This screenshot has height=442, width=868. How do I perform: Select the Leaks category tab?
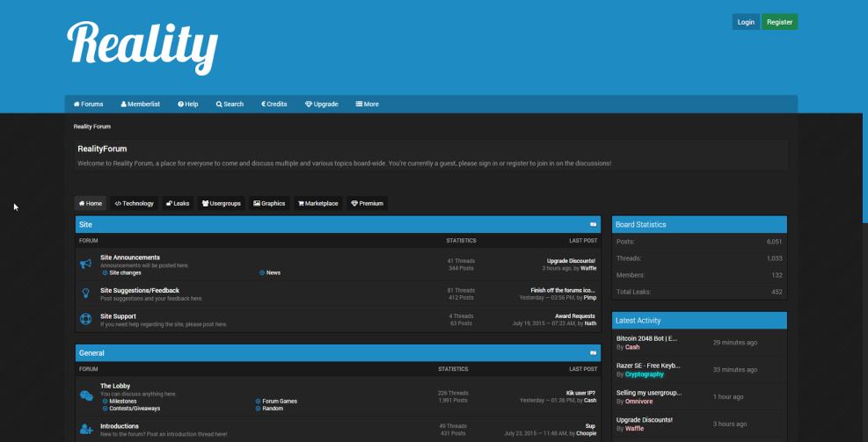(178, 203)
